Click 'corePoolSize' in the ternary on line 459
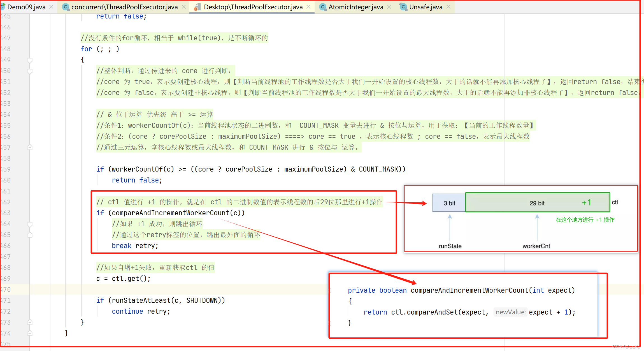The width and height of the screenshot is (644, 351). pyautogui.click(x=249, y=169)
